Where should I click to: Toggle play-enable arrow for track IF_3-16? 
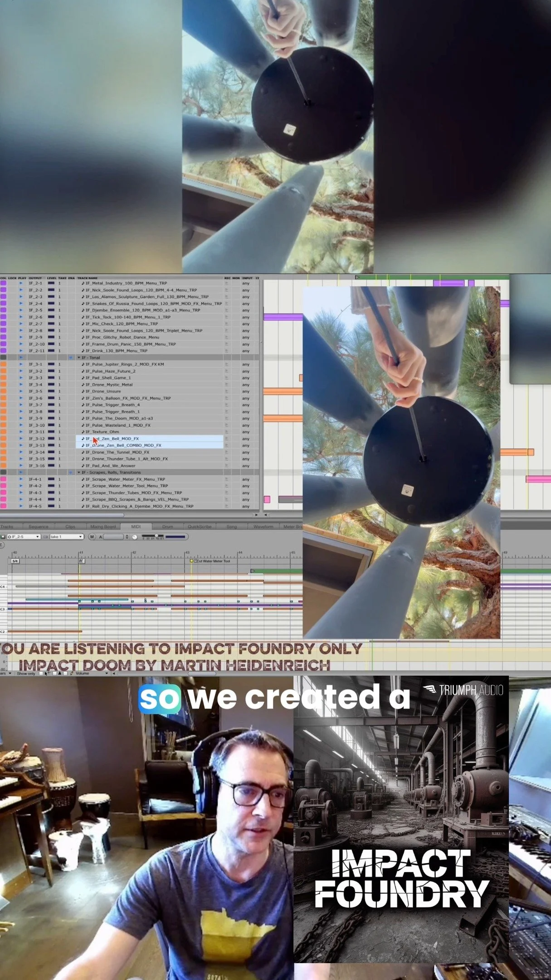[20, 465]
